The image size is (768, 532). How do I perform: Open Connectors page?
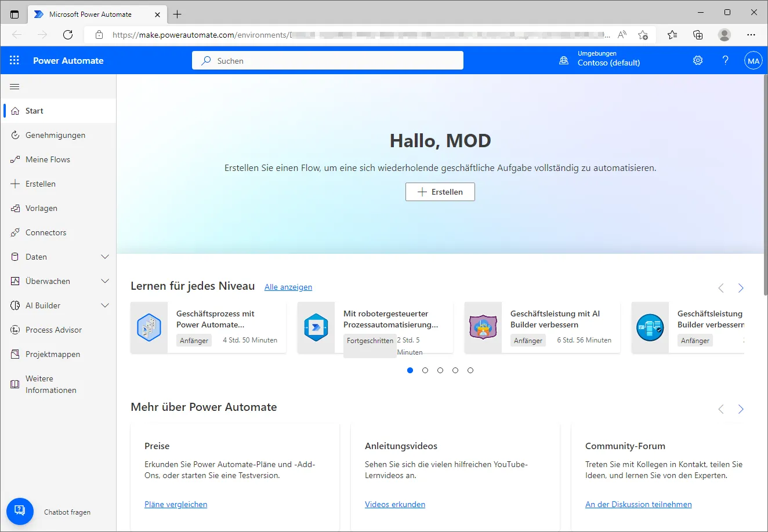pyautogui.click(x=58, y=232)
